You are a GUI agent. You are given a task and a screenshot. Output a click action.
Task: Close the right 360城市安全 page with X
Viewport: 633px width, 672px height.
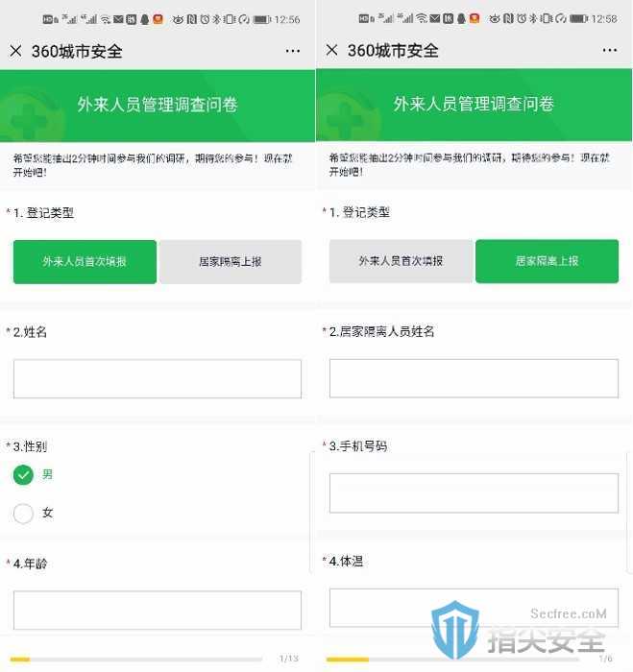[331, 50]
